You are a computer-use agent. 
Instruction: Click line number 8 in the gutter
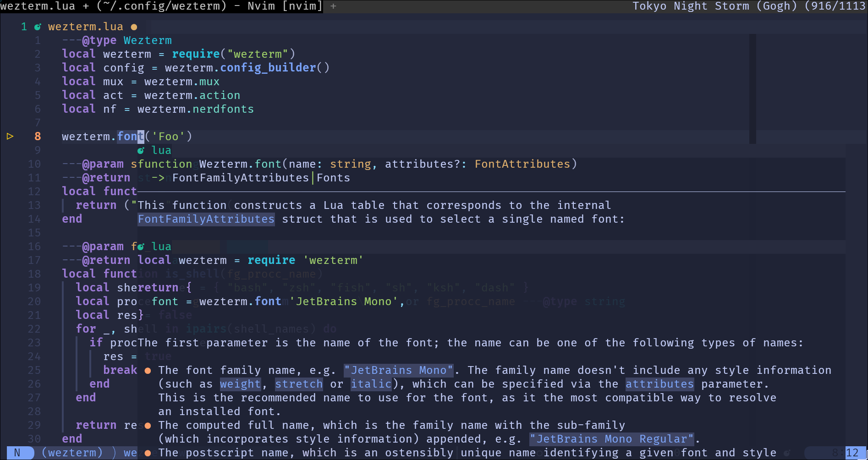coord(37,136)
